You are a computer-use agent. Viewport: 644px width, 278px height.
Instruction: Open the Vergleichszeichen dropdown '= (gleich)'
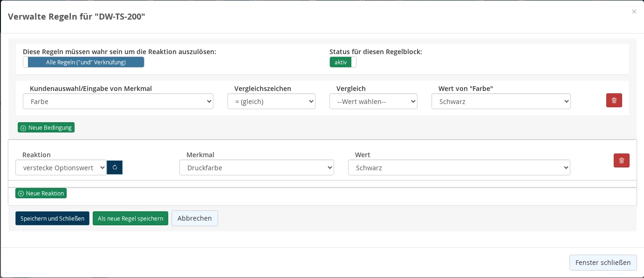(x=271, y=101)
